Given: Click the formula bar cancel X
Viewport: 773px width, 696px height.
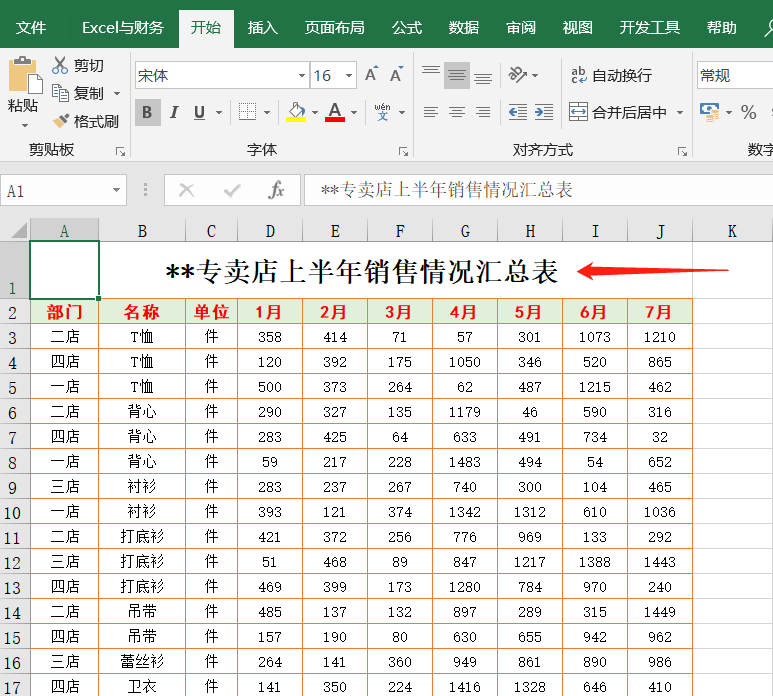Looking at the screenshot, I should coord(186,190).
